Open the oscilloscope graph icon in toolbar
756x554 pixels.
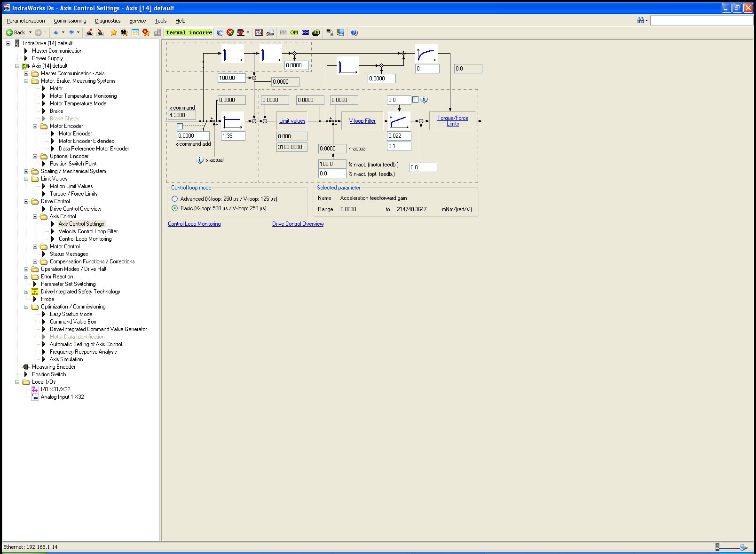pos(259,32)
